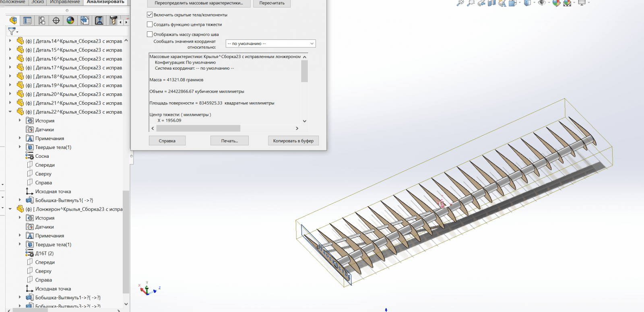Click the Zoom to Fit magnifier icon
644x312 pixels.
(x=460, y=3)
